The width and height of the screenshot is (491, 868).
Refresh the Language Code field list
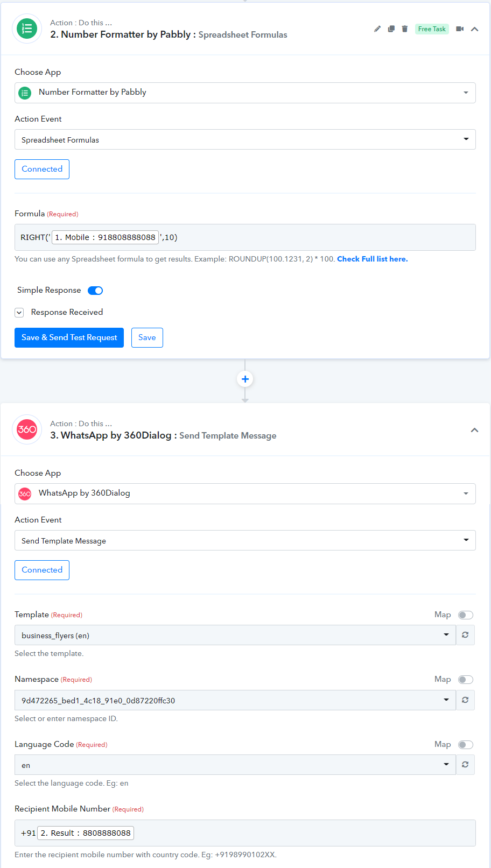click(x=465, y=765)
